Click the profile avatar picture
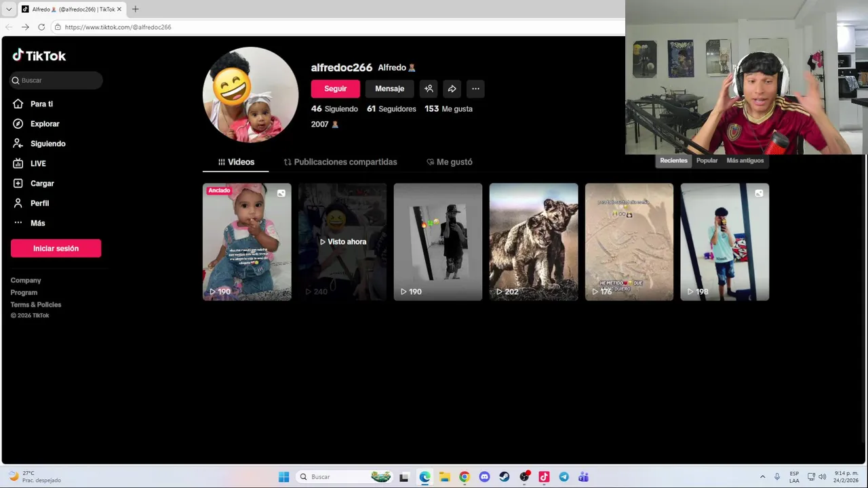This screenshot has height=488, width=868. point(250,95)
